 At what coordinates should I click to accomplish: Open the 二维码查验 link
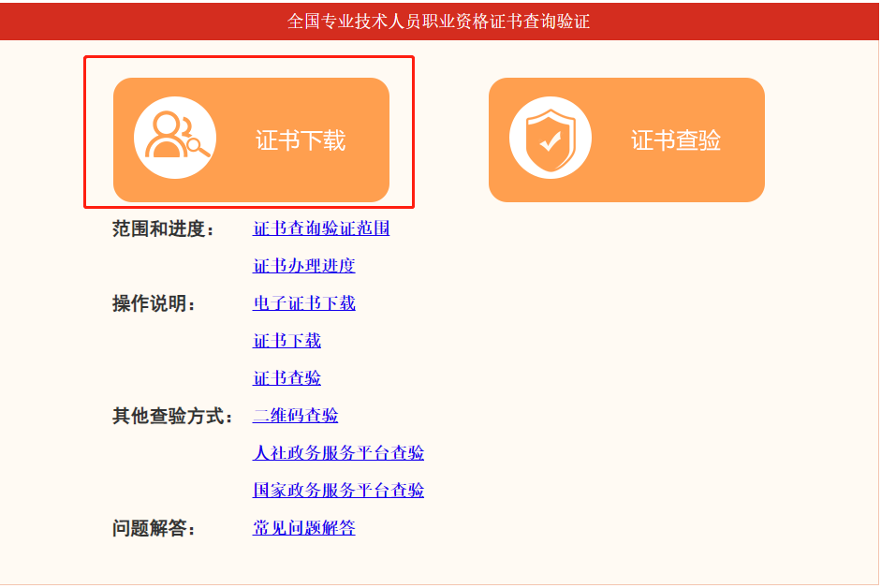(x=296, y=416)
